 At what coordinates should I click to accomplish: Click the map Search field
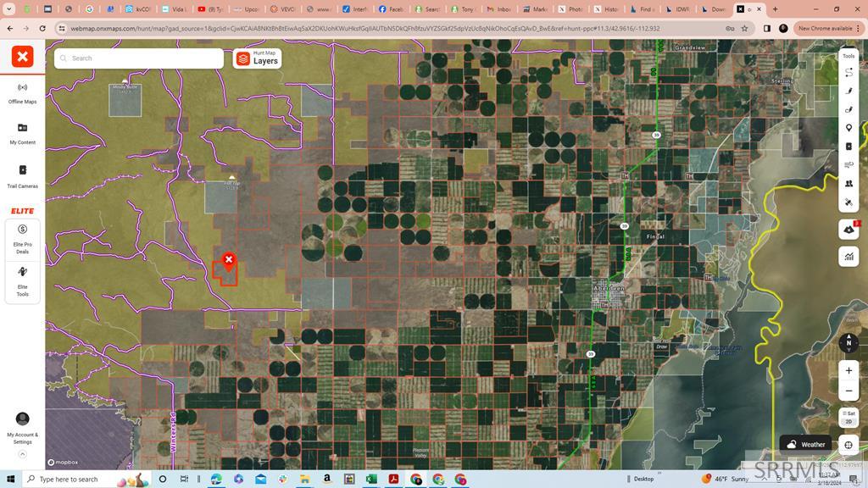tap(140, 58)
